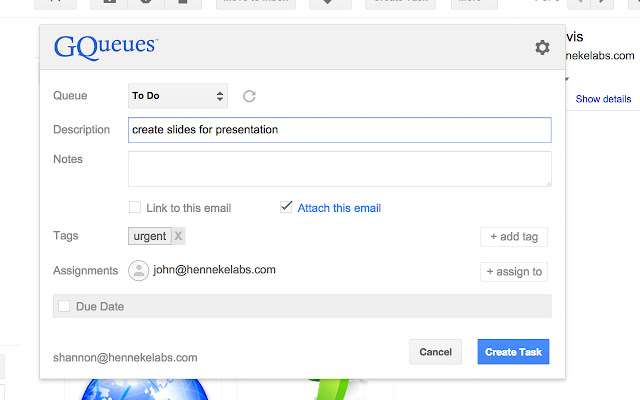Click into the Notes text area
Image resolution: width=640 pixels, height=400 pixels.
coord(340,168)
